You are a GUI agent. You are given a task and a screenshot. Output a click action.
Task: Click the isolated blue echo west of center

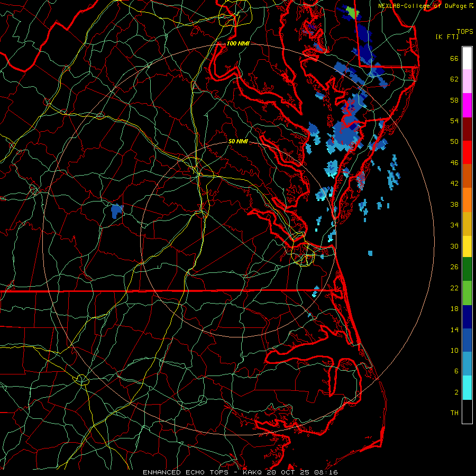pyautogui.click(x=116, y=211)
